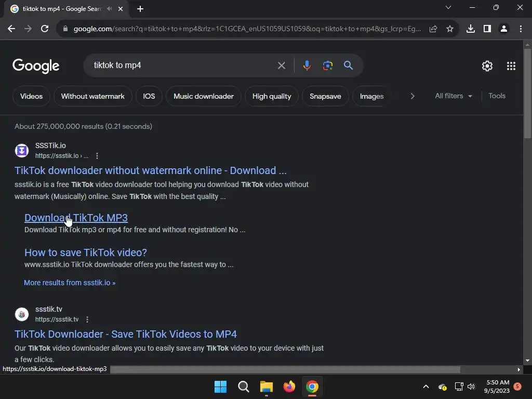Click the address bar URL
This screenshot has width=532, height=399.
(247, 29)
